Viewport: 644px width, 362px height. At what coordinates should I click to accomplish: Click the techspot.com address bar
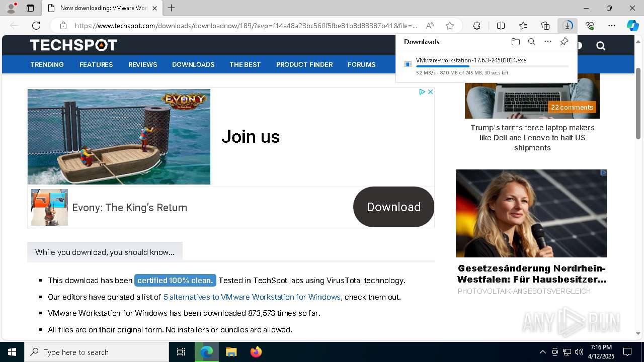[x=246, y=26]
